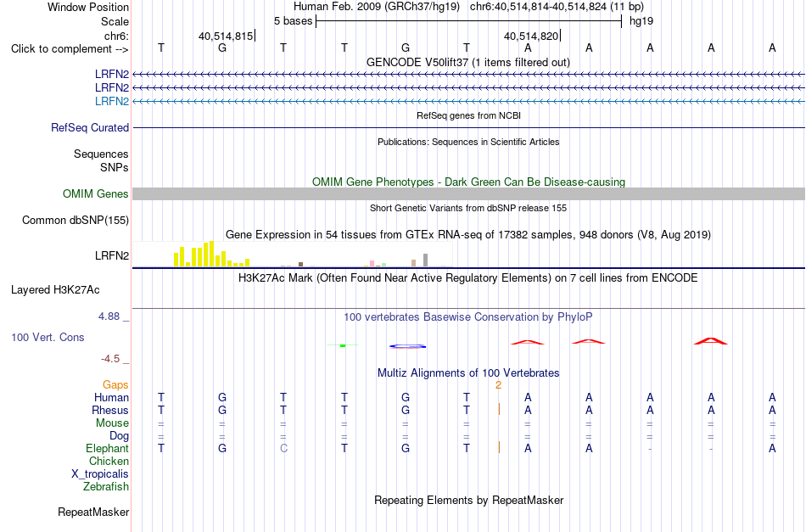Click the 40,514,820 coordinate label
The image size is (806, 532).
531,36
